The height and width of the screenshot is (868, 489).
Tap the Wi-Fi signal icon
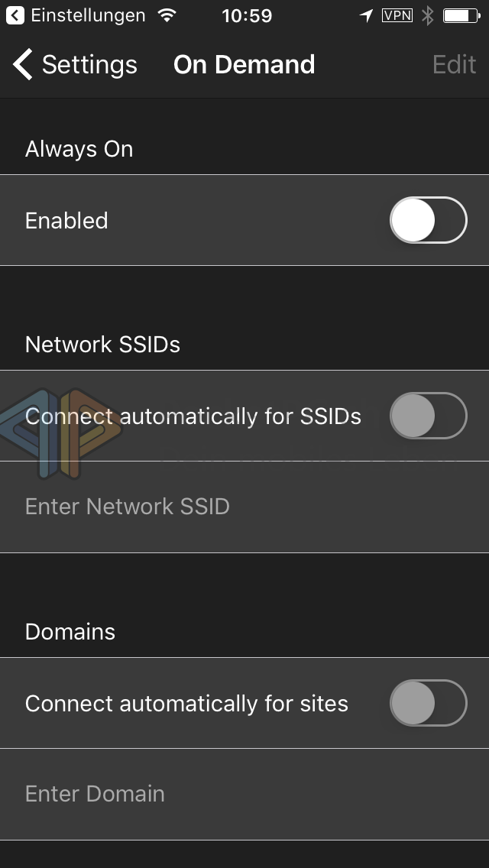tap(167, 15)
